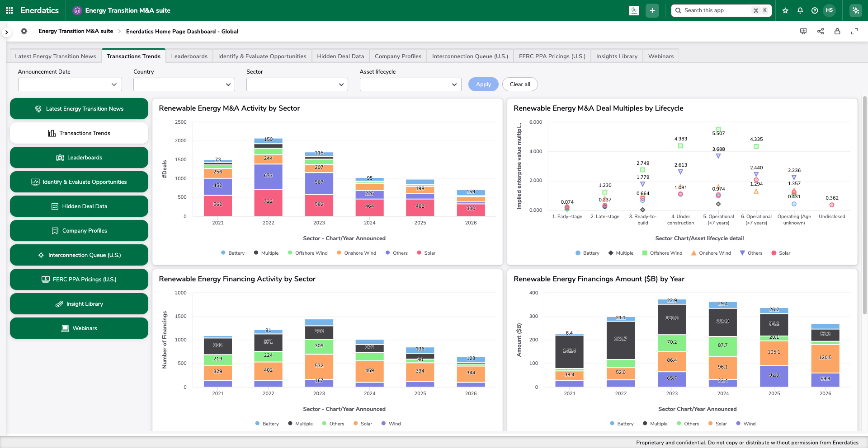Viewport: 868px width, 448px height.
Task: Open the Announcement Date dropdown
Action: [70, 84]
